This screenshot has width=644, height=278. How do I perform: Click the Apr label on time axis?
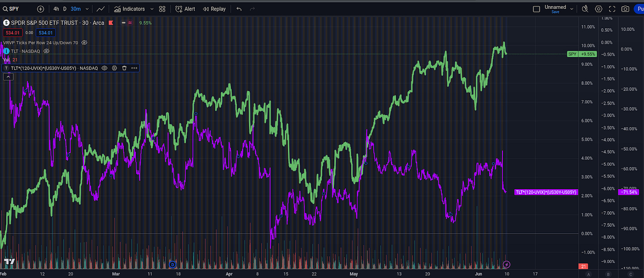[229, 274]
